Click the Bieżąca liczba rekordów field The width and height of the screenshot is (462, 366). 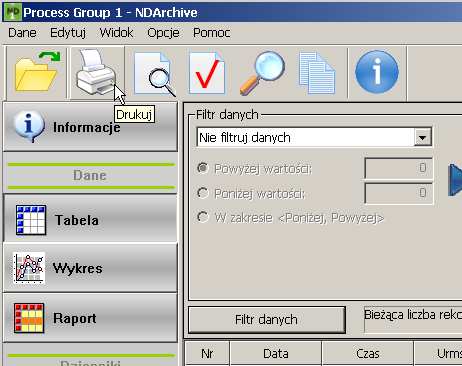[x=413, y=320]
